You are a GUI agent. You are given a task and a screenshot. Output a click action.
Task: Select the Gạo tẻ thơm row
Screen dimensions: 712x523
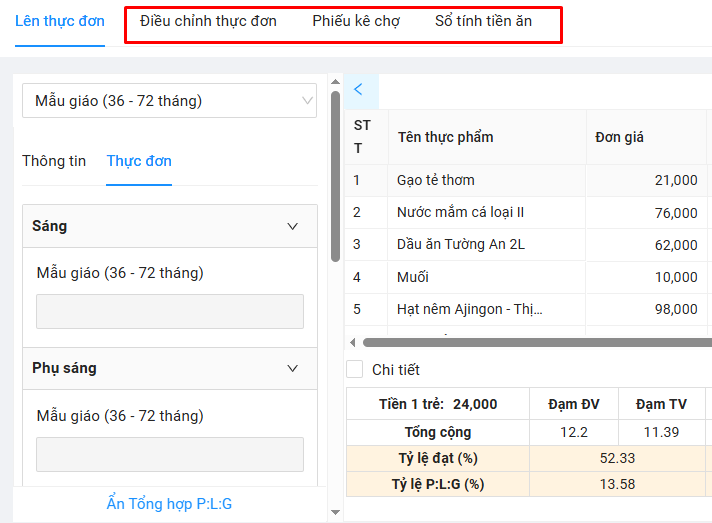pyautogui.click(x=436, y=180)
